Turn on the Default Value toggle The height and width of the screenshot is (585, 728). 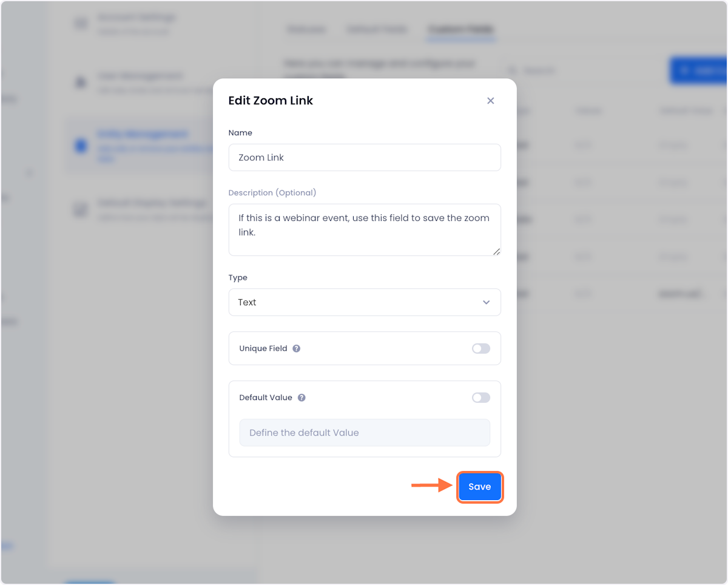[x=481, y=397]
